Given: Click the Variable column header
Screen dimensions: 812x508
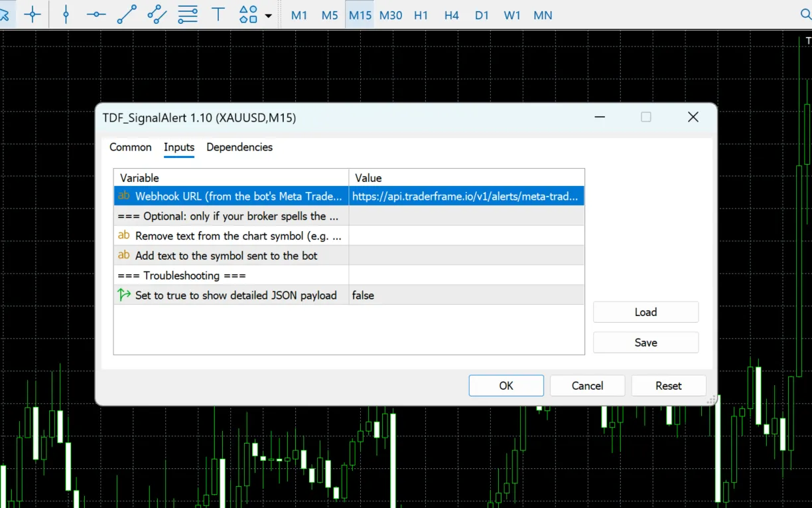Looking at the screenshot, I should 231,177.
